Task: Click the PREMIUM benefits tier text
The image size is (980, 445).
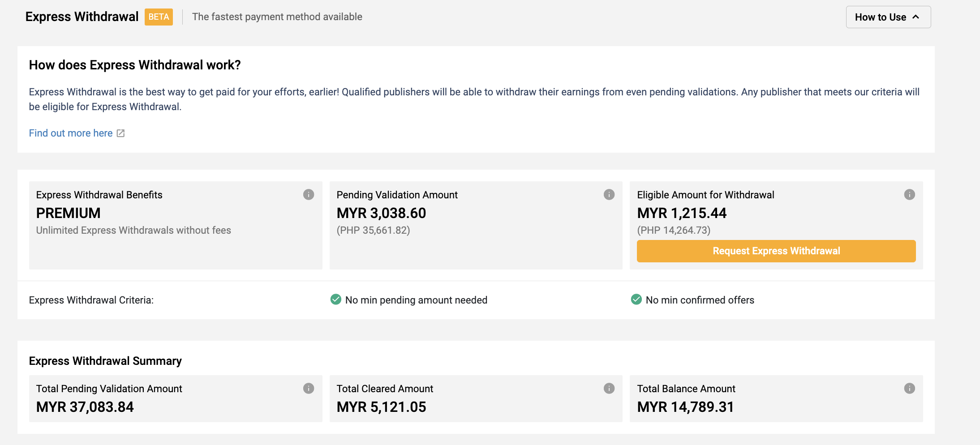Action: (68, 213)
